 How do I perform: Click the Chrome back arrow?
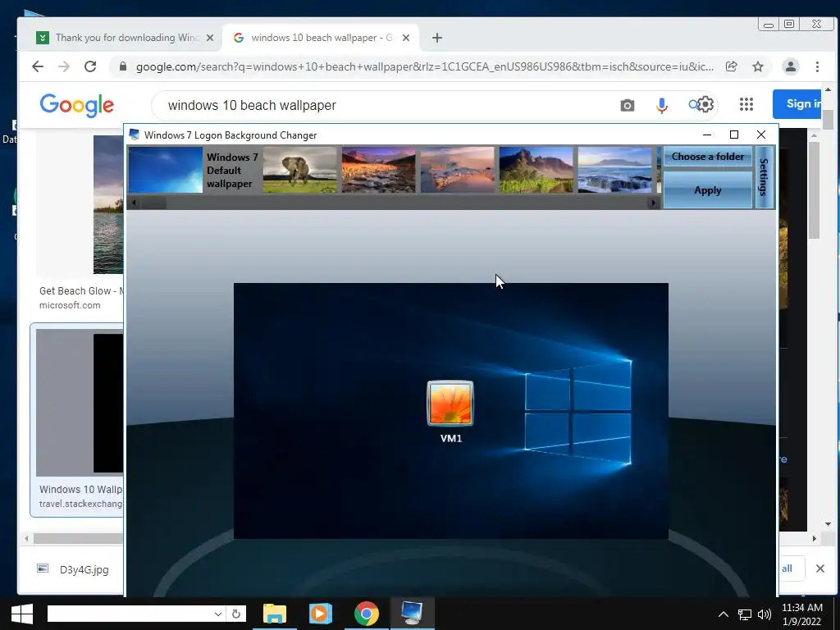pyautogui.click(x=38, y=66)
